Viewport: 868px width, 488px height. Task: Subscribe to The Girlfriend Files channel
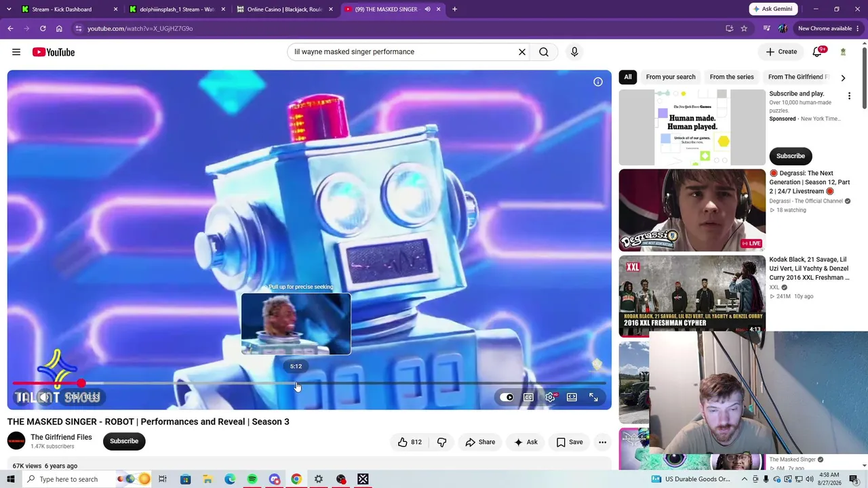124,441
